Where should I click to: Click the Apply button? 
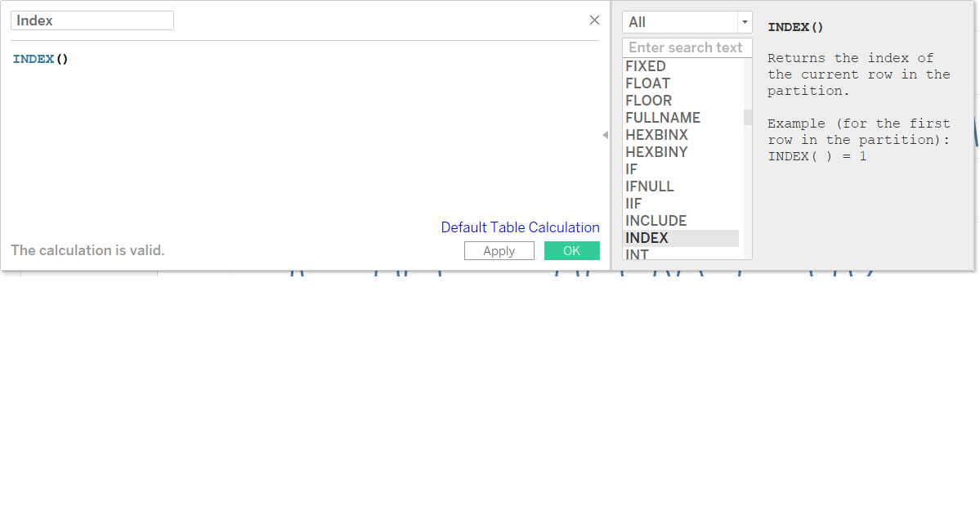coord(499,250)
